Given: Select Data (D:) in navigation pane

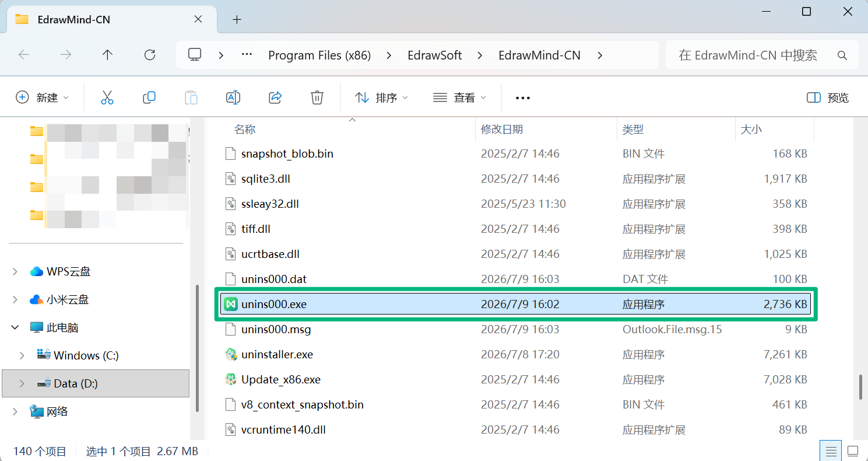Looking at the screenshot, I should [x=96, y=383].
